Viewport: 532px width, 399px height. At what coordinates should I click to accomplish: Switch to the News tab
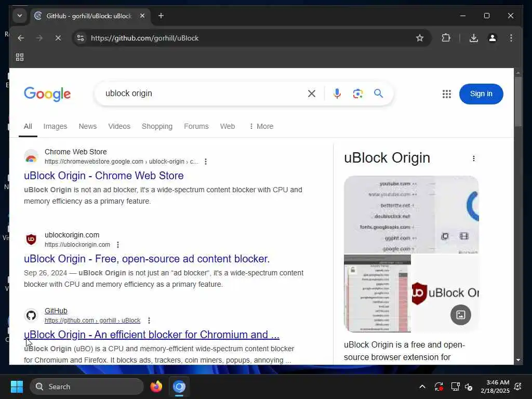pos(87,126)
